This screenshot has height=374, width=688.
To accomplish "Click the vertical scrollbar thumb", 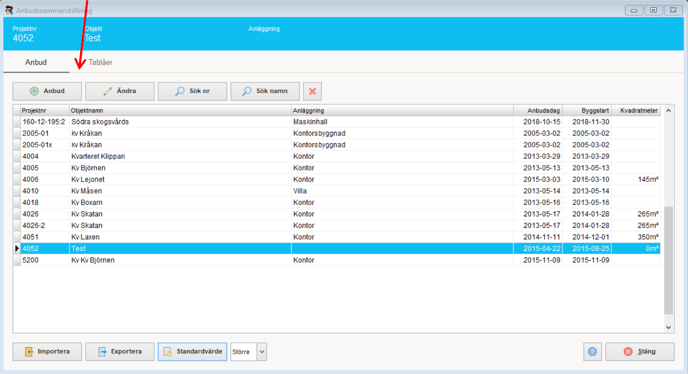I will 668,260.
